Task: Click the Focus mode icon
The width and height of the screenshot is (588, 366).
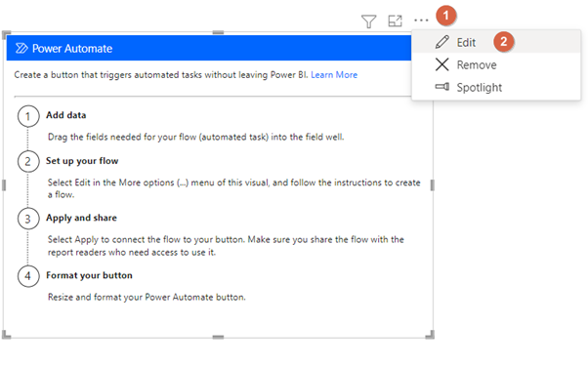Action: point(395,20)
